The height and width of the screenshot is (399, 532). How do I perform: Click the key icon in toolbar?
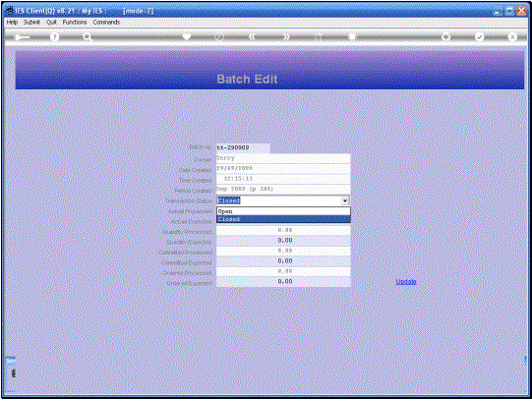click(x=22, y=37)
